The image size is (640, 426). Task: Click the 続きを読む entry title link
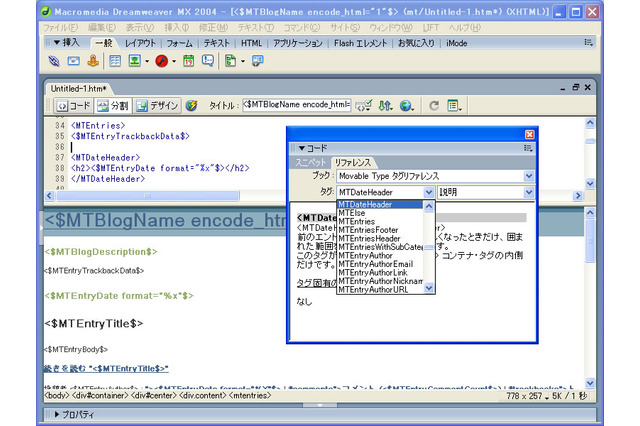(106, 369)
